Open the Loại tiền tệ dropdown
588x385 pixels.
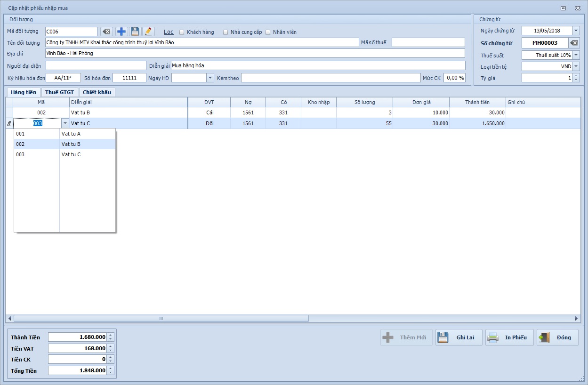point(576,66)
